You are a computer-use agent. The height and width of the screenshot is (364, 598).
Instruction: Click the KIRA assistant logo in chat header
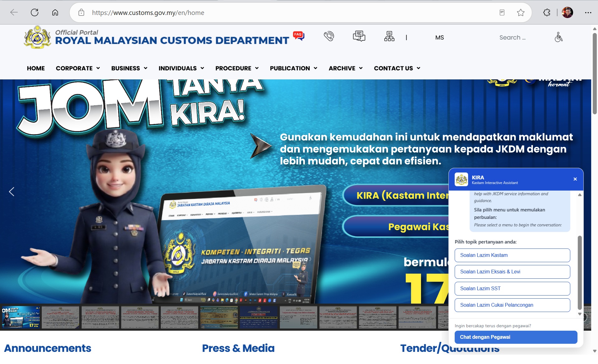(x=461, y=179)
